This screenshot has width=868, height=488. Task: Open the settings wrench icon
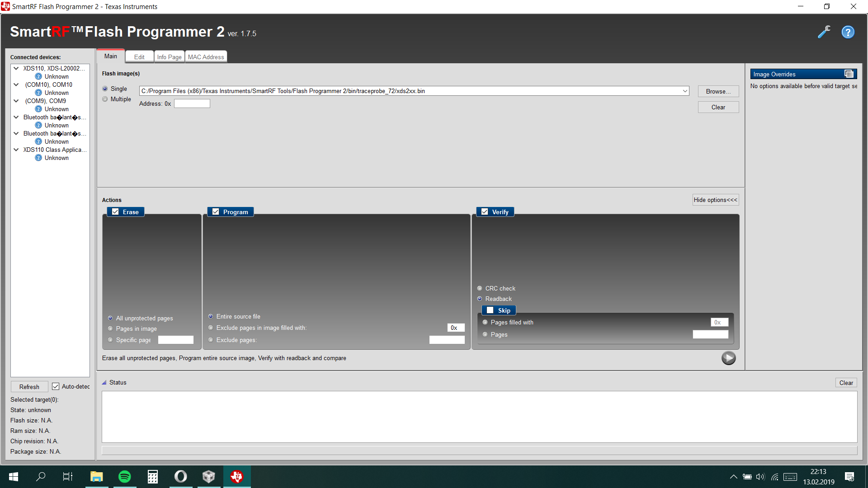[824, 32]
